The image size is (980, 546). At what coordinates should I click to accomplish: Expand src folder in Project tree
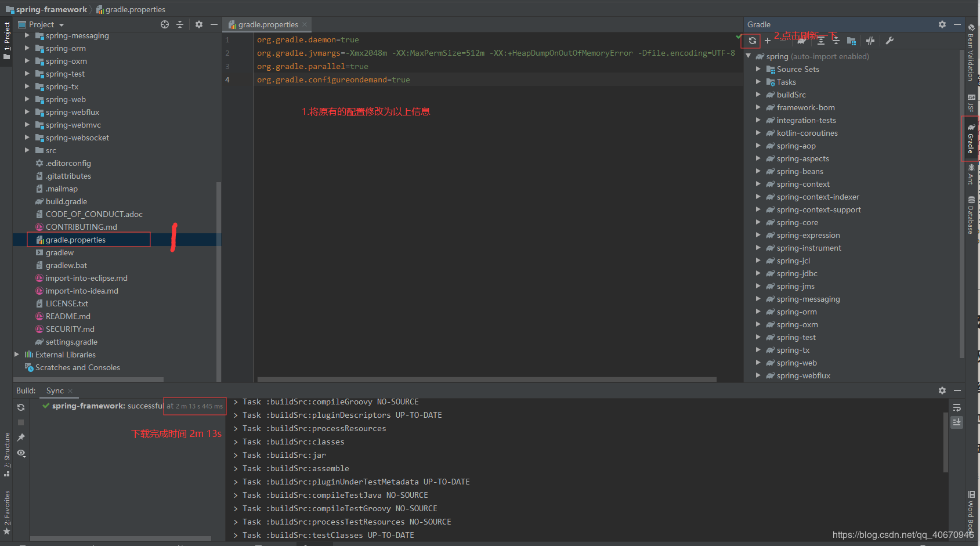pyautogui.click(x=27, y=150)
